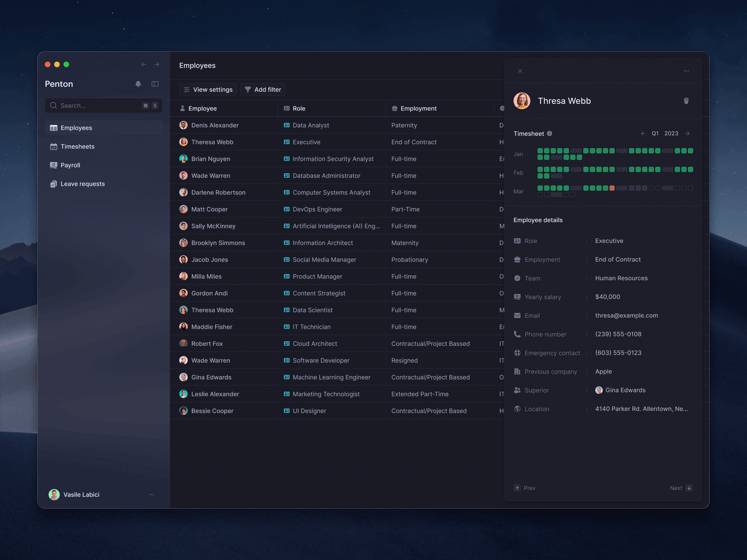The height and width of the screenshot is (560, 747).
Task: Click the Employee column person icon
Action: [182, 108]
